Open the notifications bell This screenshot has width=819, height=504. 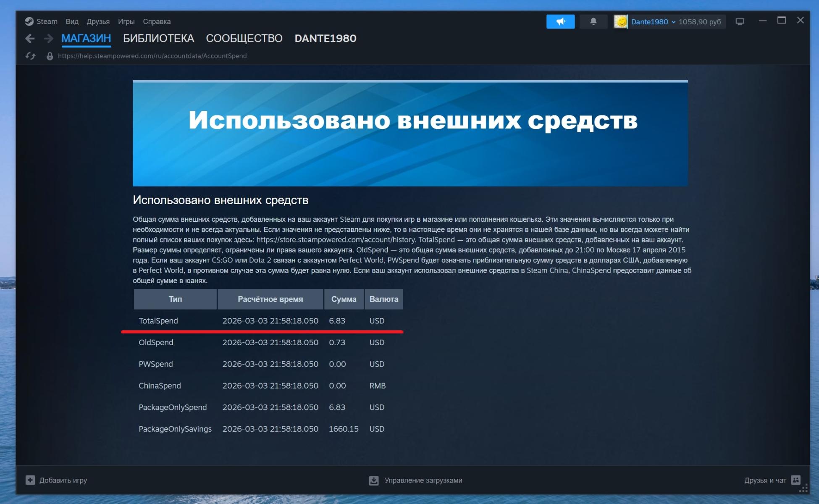pos(593,21)
